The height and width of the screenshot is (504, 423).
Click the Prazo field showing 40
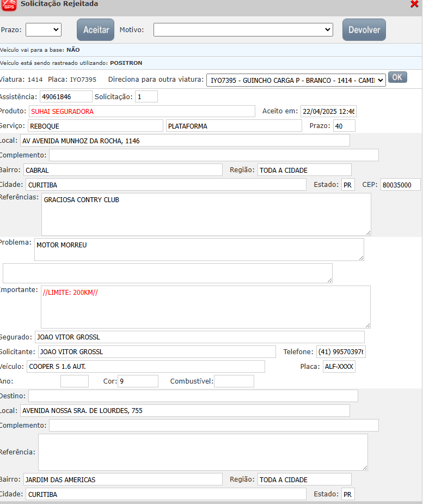pos(344,126)
